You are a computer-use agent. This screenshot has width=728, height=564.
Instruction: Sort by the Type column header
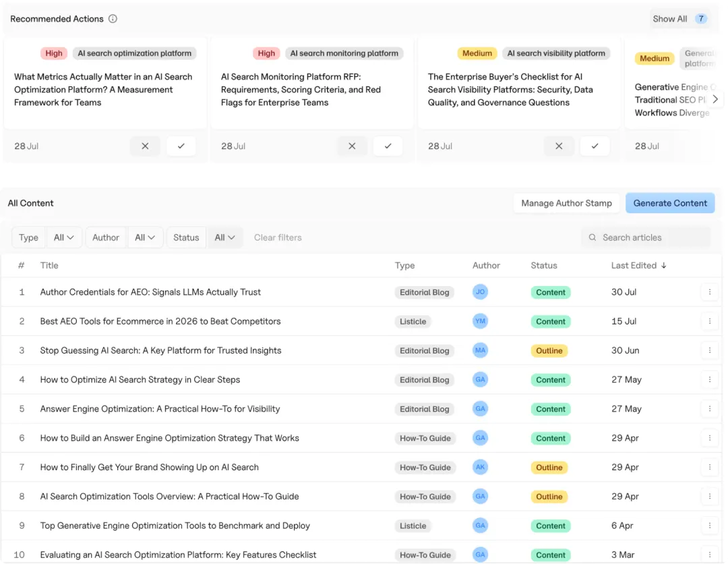coord(405,265)
